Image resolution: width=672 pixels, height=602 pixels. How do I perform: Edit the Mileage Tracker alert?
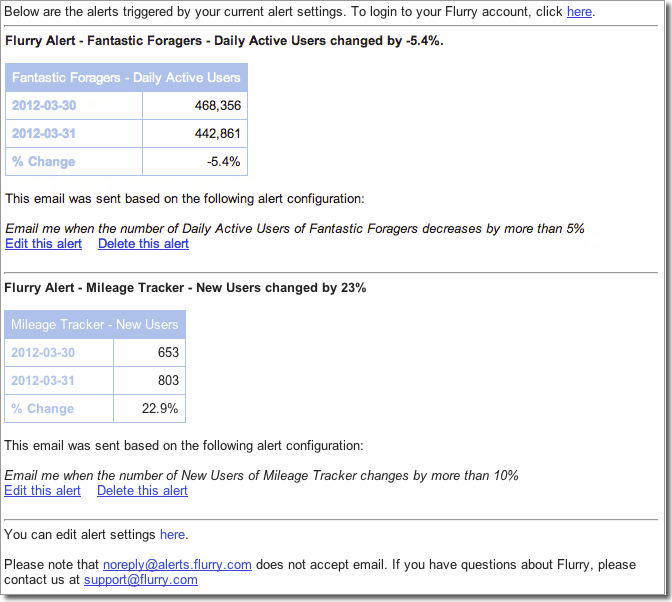pos(42,491)
